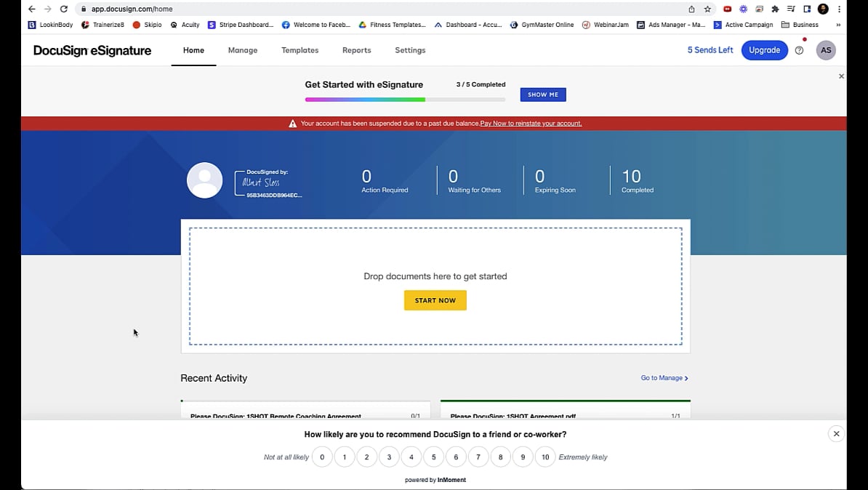Click the Show Me button
The image size is (868, 490).
[x=543, y=95]
